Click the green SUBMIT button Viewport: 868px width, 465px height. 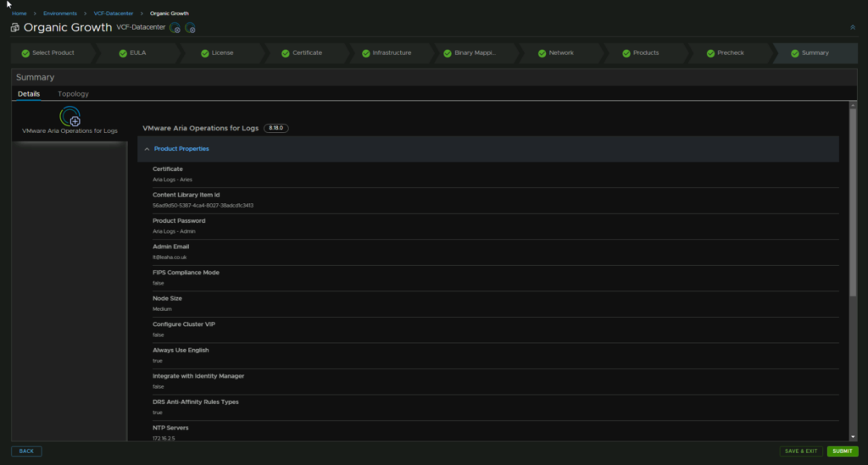843,451
